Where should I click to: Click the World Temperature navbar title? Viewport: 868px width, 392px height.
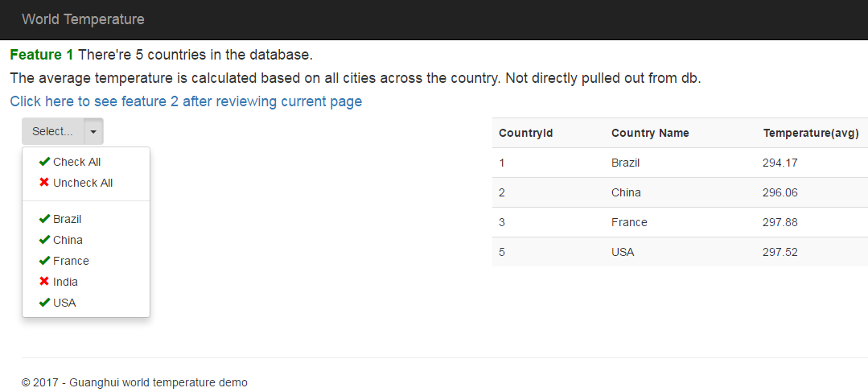pos(83,19)
